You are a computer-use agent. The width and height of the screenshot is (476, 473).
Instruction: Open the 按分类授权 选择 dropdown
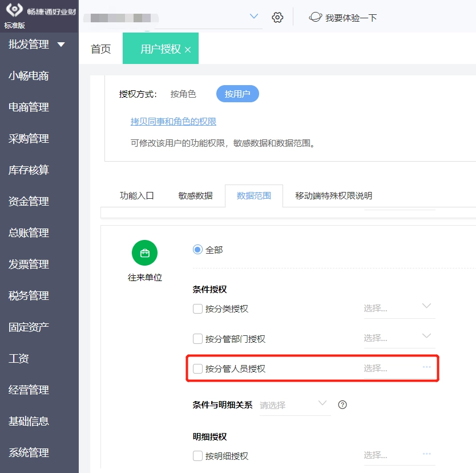pyautogui.click(x=400, y=308)
